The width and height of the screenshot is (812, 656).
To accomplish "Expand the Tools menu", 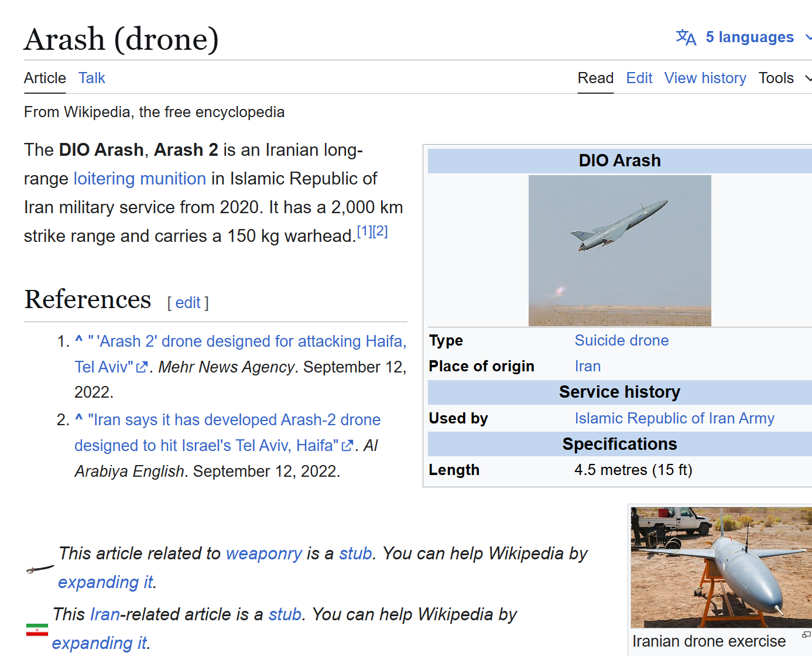I will click(x=784, y=78).
